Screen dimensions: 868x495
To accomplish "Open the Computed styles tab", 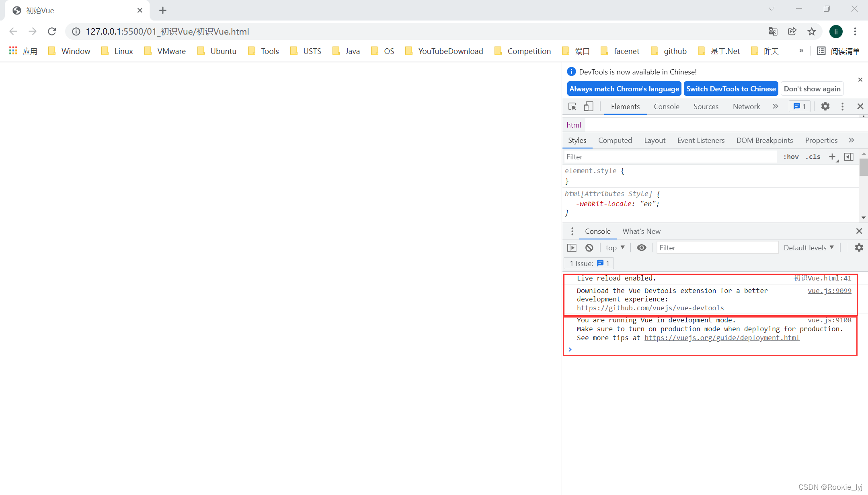I will (x=615, y=140).
